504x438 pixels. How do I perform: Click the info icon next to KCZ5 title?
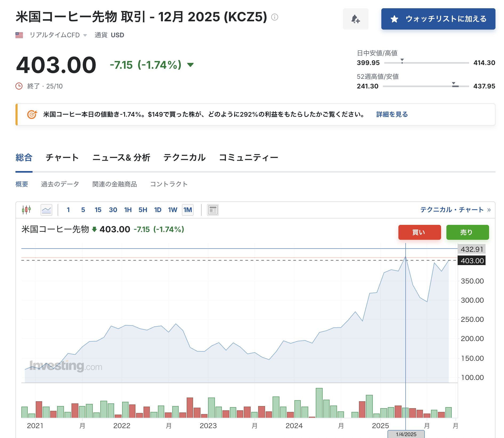click(274, 17)
